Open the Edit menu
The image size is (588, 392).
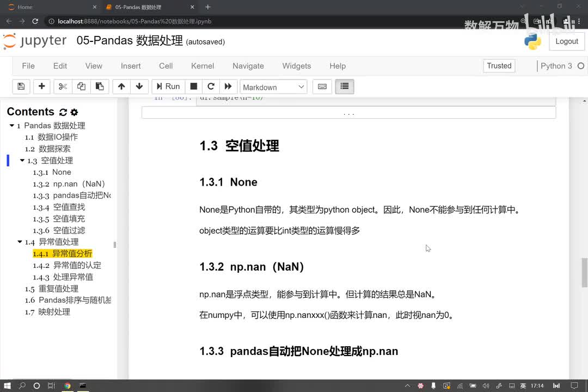[60, 66]
